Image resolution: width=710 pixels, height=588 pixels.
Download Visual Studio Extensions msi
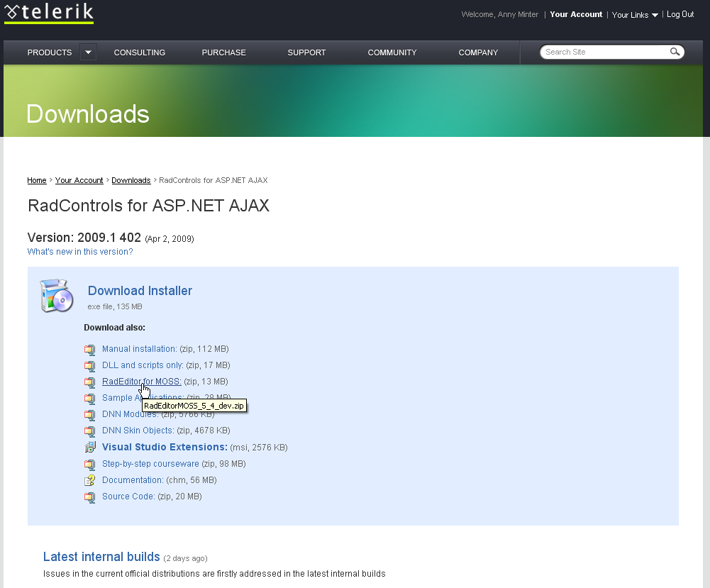[x=165, y=448]
